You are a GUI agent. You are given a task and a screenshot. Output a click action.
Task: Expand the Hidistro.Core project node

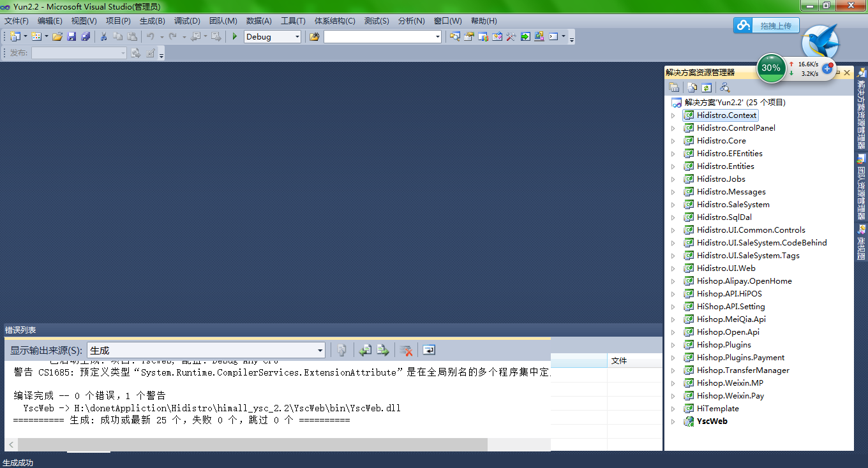(x=673, y=141)
